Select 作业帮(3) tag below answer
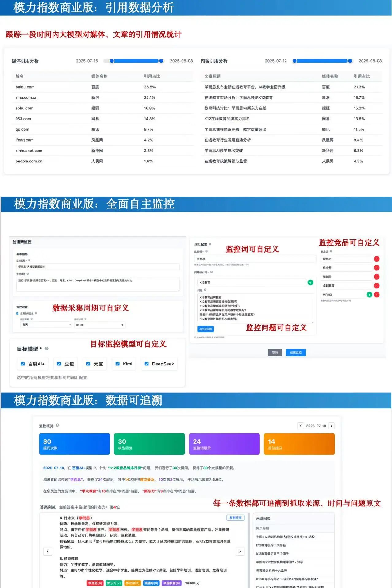 click(133, 583)
